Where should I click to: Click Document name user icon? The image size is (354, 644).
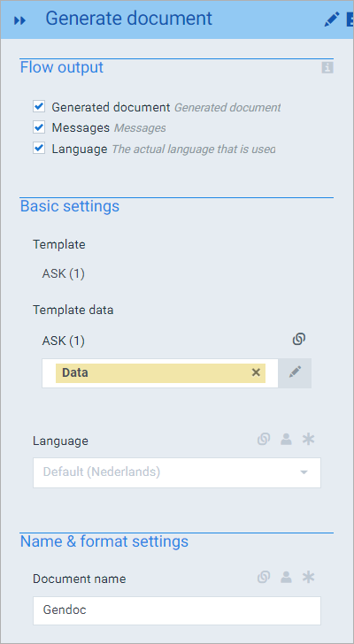pos(286,578)
